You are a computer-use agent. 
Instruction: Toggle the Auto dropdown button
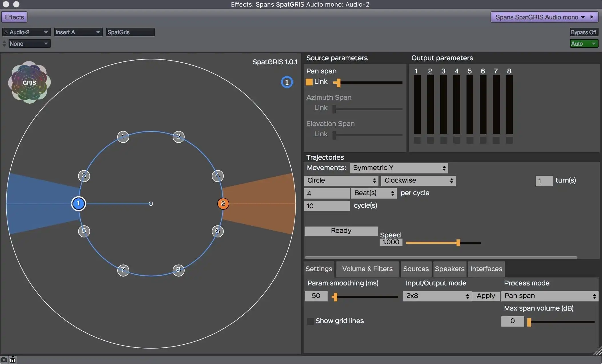coord(583,43)
